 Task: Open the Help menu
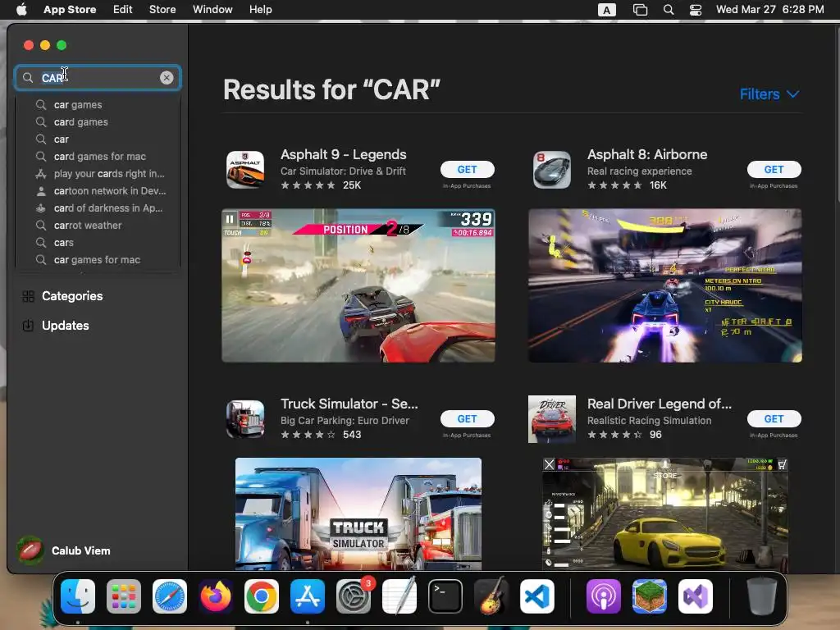click(260, 10)
